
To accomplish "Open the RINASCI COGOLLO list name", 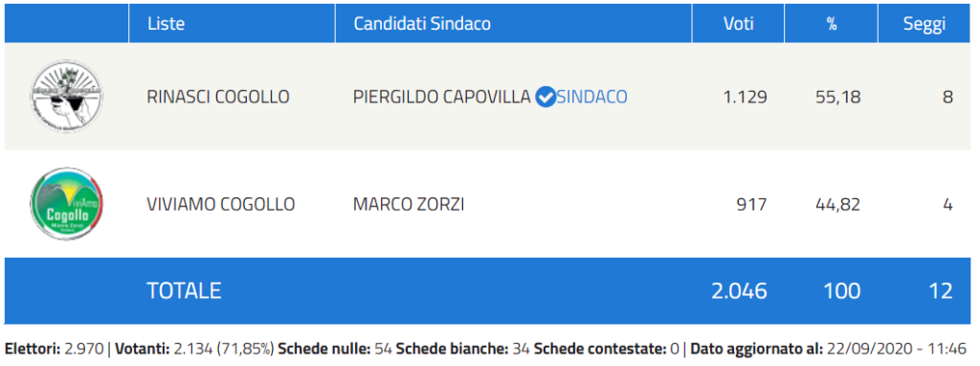I will click(x=218, y=97).
